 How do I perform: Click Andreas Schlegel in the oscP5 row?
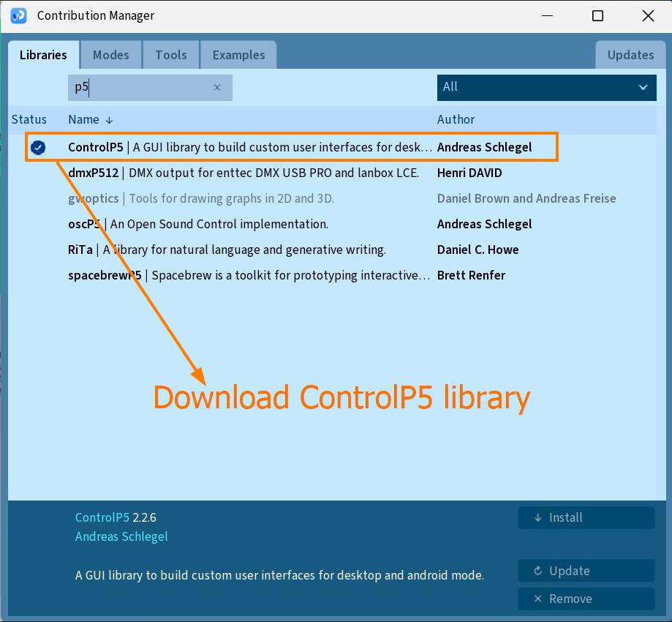point(484,224)
